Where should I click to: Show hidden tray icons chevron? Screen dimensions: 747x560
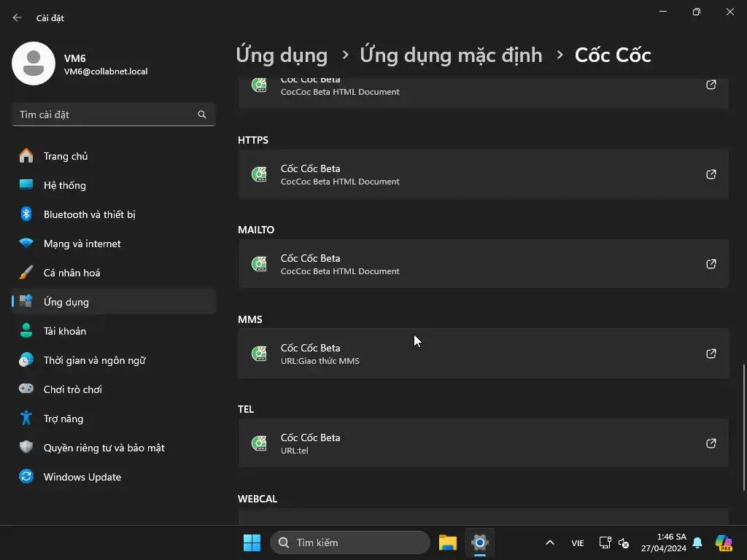pos(550,542)
